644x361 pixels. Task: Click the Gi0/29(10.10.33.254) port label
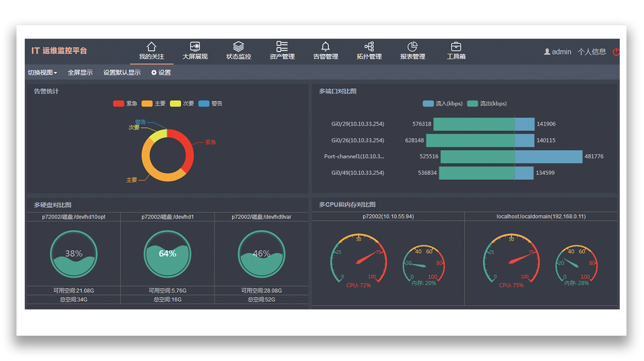[x=358, y=124]
